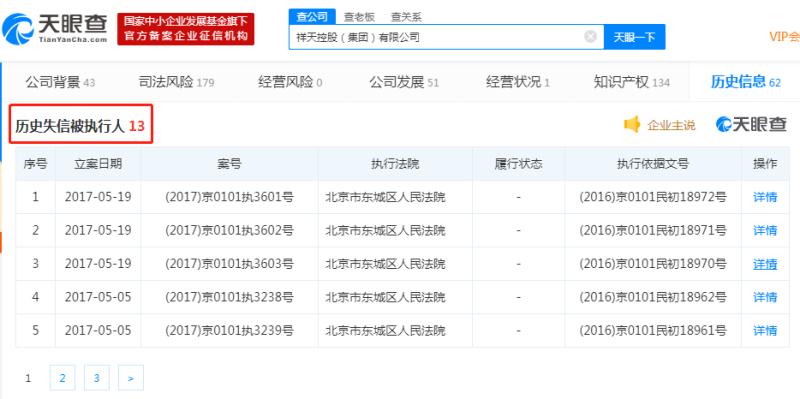
Task: Click the 企业主说 speaker icon
Action: 632,124
